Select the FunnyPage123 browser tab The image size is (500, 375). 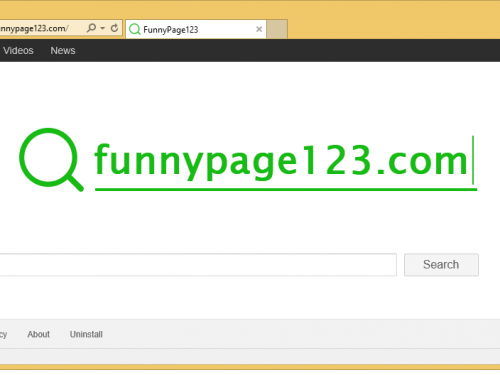196,29
